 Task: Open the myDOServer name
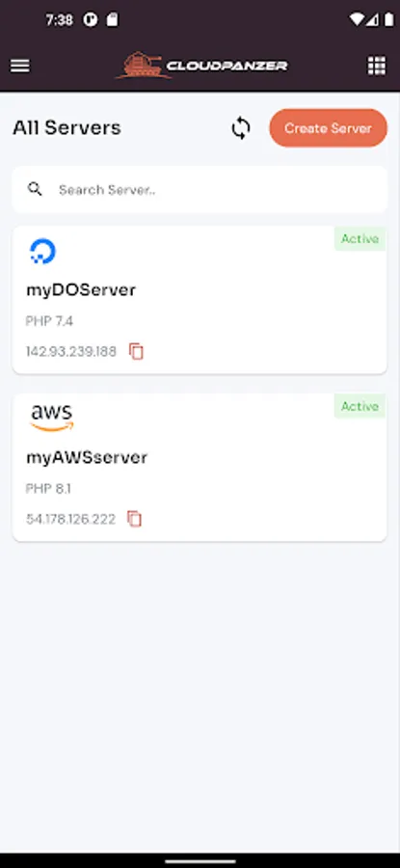tap(81, 290)
